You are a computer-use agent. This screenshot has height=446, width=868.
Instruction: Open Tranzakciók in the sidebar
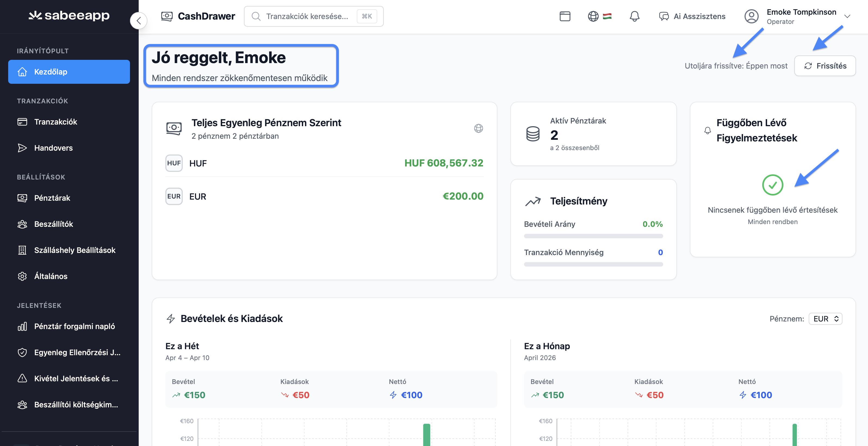55,122
